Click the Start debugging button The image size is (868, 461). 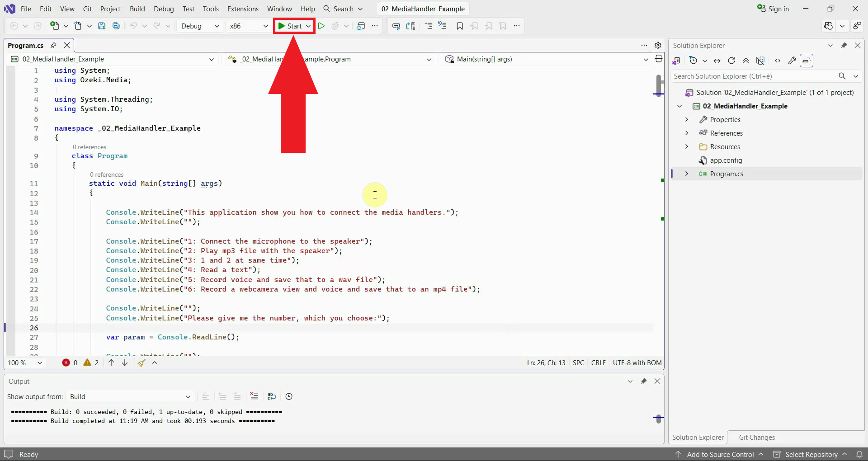[x=290, y=26]
